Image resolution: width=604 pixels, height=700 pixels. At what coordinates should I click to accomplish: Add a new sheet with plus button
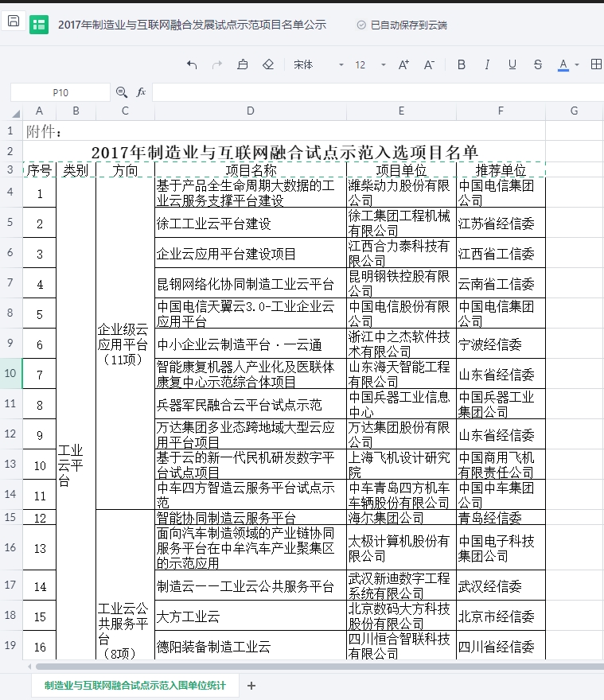pyautogui.click(x=251, y=685)
